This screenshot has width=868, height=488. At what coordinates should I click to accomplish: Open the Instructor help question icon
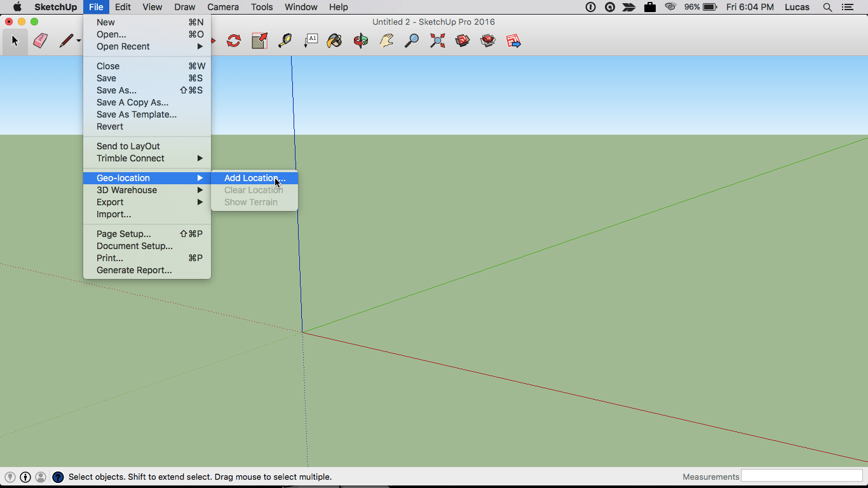click(x=58, y=477)
